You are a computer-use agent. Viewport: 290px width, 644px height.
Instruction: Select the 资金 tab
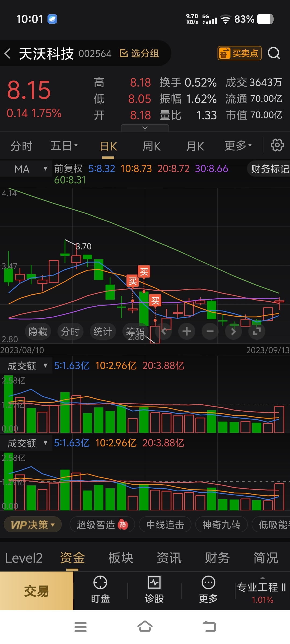(72, 558)
